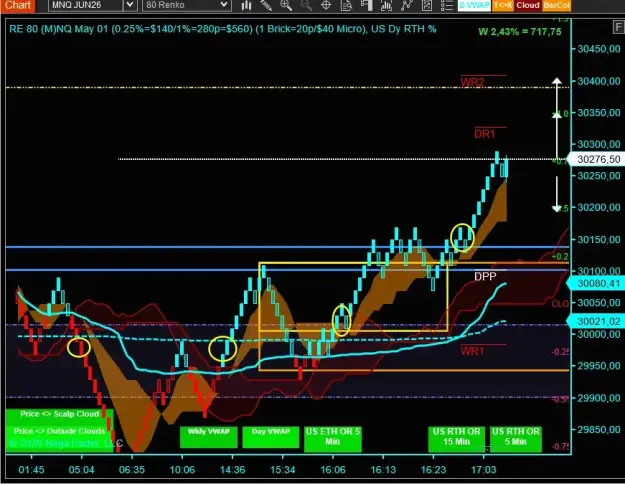Click the 30250,00 price axis label
The height and width of the screenshot is (484, 625).
pos(599,176)
